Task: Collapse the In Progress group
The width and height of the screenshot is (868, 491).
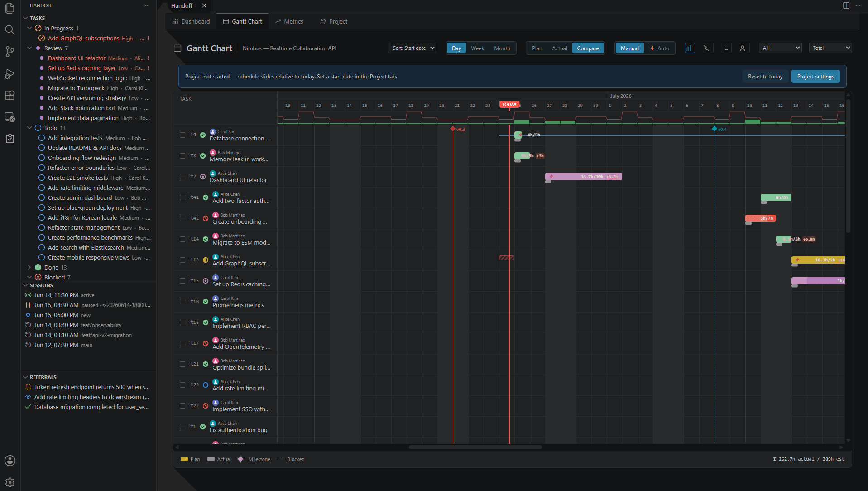Action: click(x=30, y=28)
